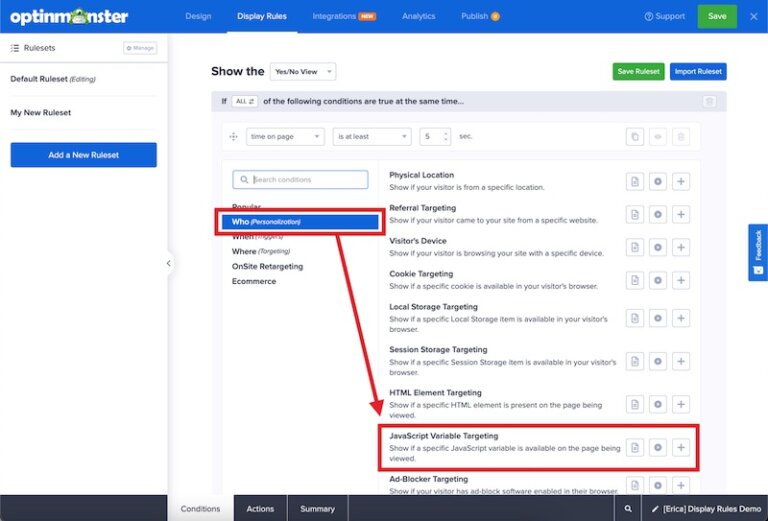Image resolution: width=768 pixels, height=521 pixels.
Task: Delete the condition group with trash icon
Action: point(709,101)
